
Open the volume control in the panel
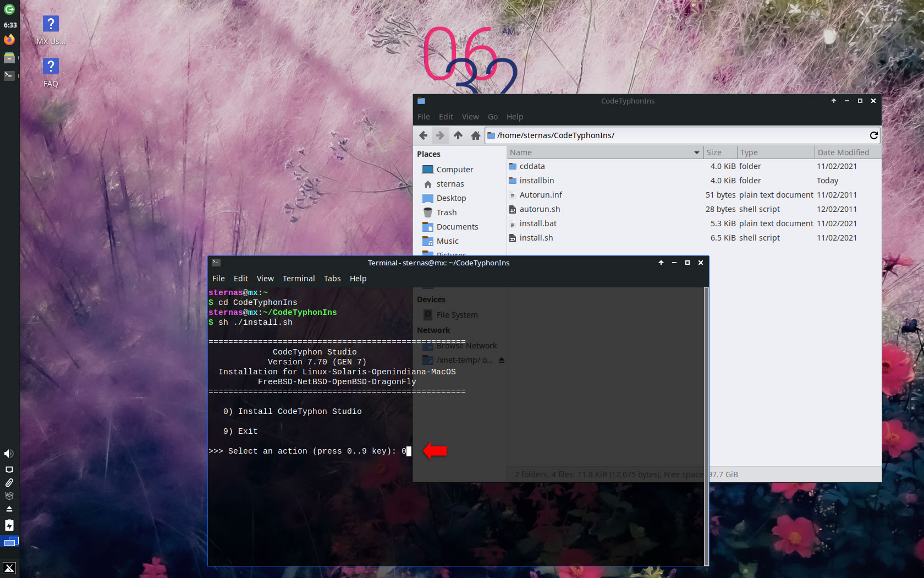tap(9, 454)
